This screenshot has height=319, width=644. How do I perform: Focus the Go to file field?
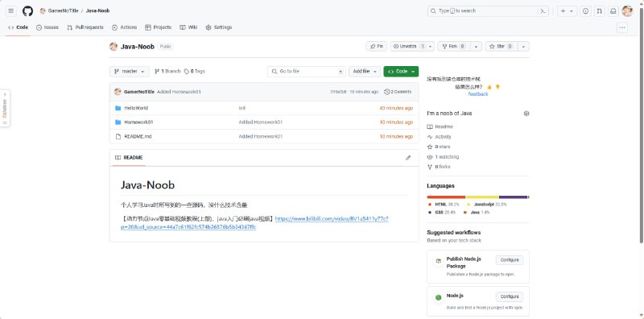(307, 72)
